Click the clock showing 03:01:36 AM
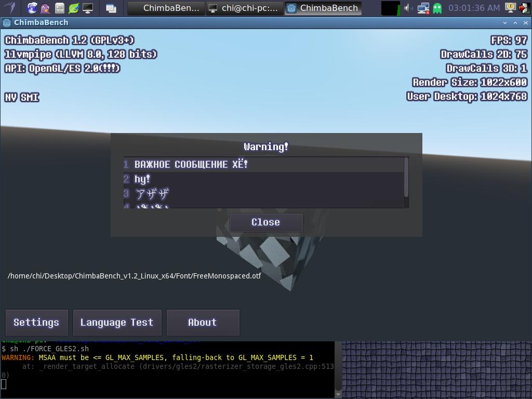Viewport: 532px width, 399px height. pyautogui.click(x=474, y=8)
